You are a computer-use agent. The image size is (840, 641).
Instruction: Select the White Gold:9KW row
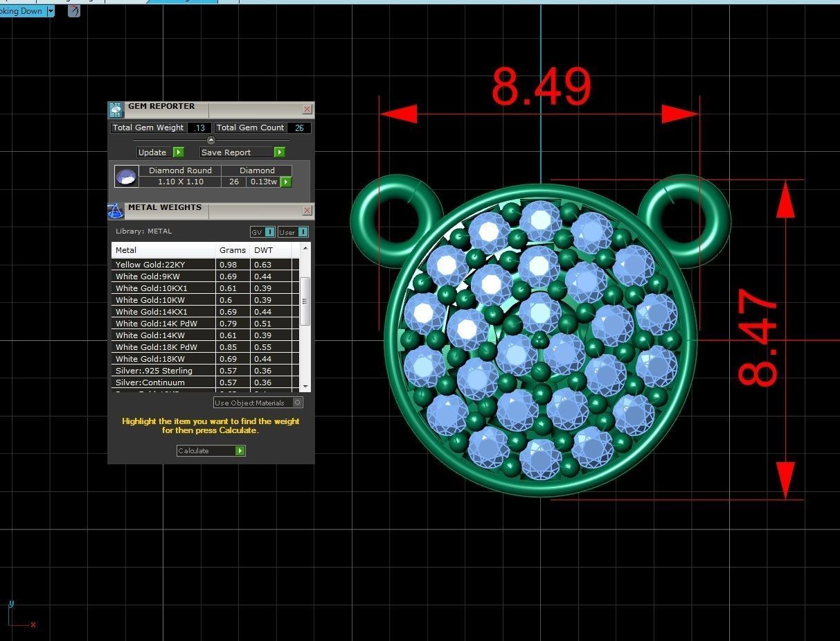(205, 276)
